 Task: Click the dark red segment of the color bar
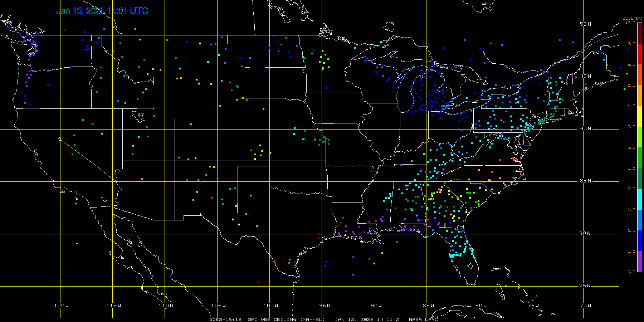(640, 33)
